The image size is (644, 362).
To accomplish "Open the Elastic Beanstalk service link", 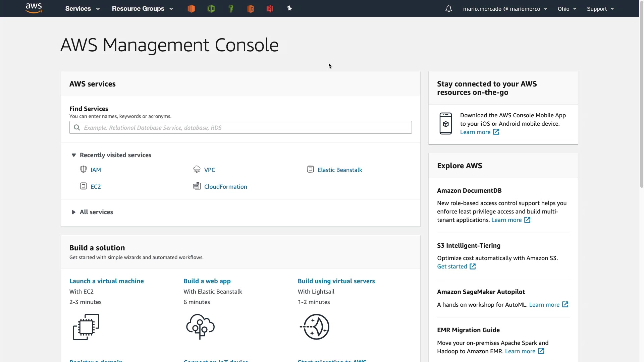I will click(339, 170).
